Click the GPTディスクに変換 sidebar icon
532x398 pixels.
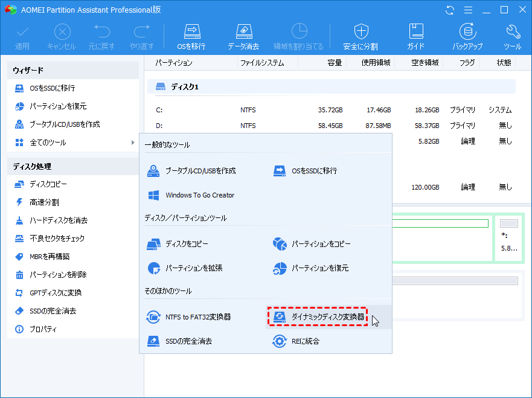19,293
